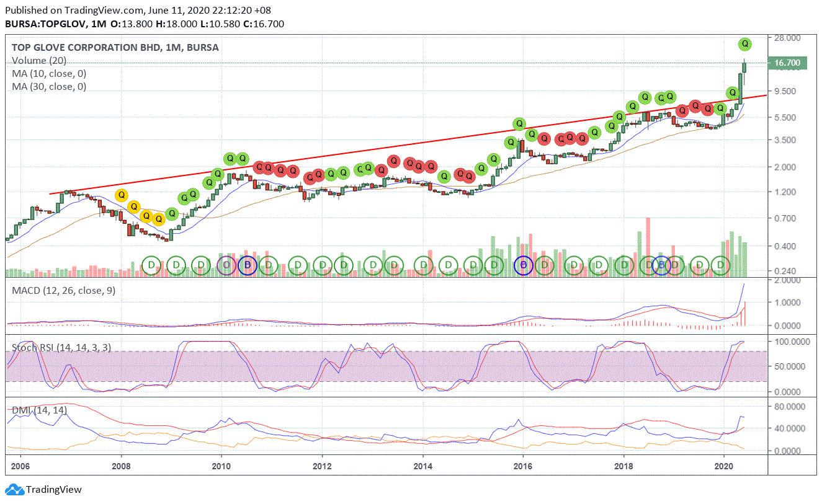Click the Volume (20) indicator label
The height and width of the screenshot is (504, 822).
pyautogui.click(x=39, y=61)
